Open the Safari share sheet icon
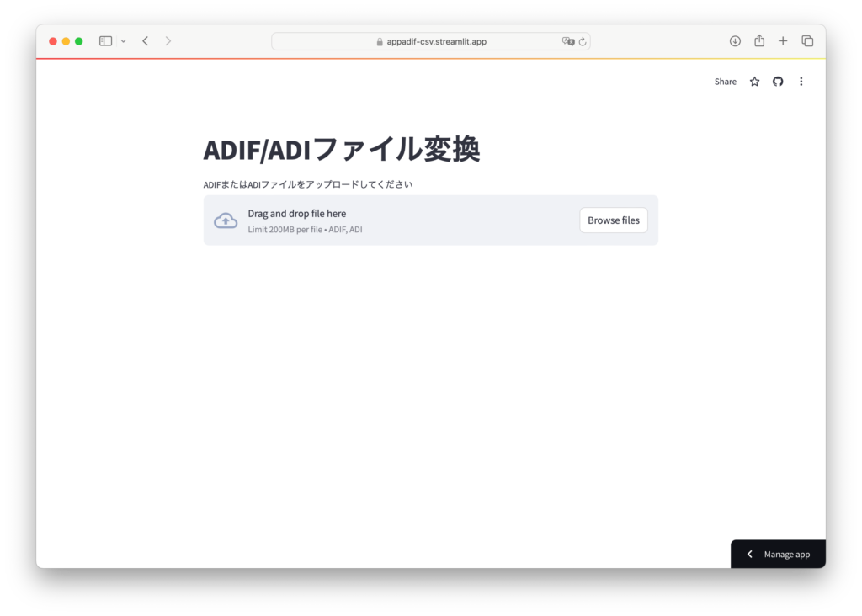The image size is (862, 616). click(x=759, y=41)
